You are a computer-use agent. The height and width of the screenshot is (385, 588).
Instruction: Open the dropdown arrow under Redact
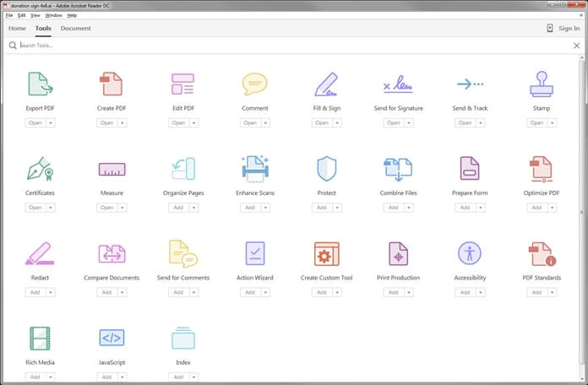point(51,292)
